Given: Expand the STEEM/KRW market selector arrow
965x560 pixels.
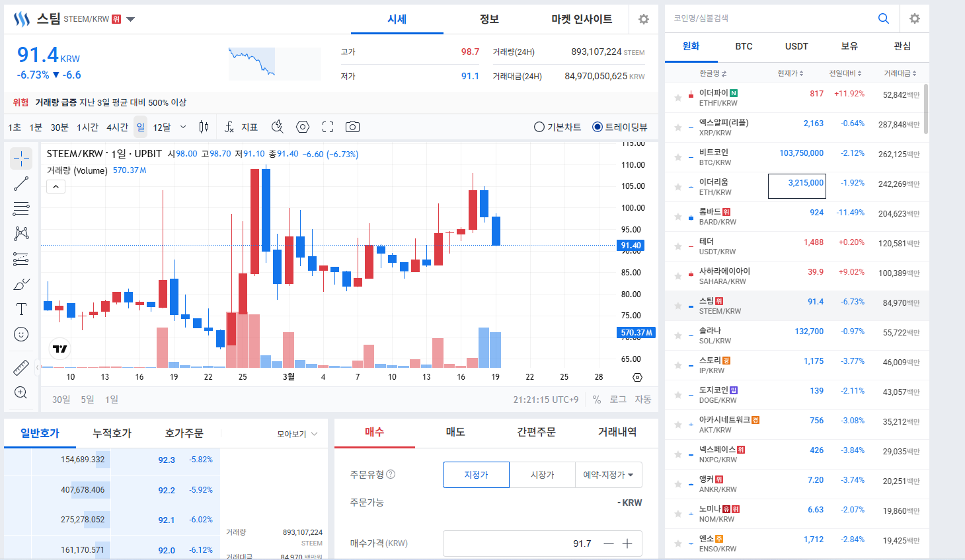Looking at the screenshot, I should pyautogui.click(x=131, y=19).
